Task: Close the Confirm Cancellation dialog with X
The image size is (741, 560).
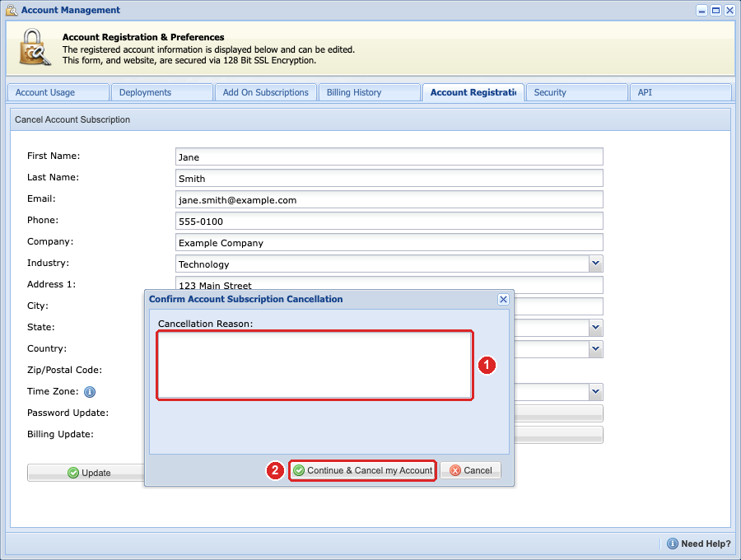Action: pyautogui.click(x=503, y=299)
